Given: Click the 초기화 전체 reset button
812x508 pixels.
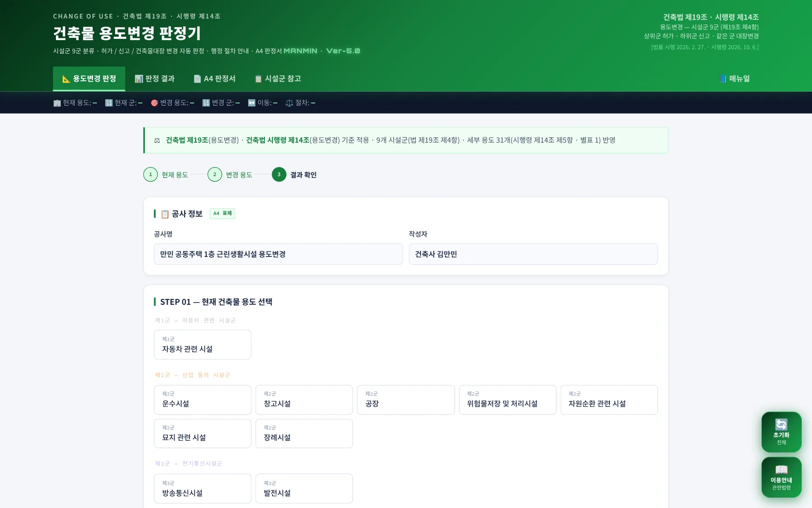Looking at the screenshot, I should point(781,432).
